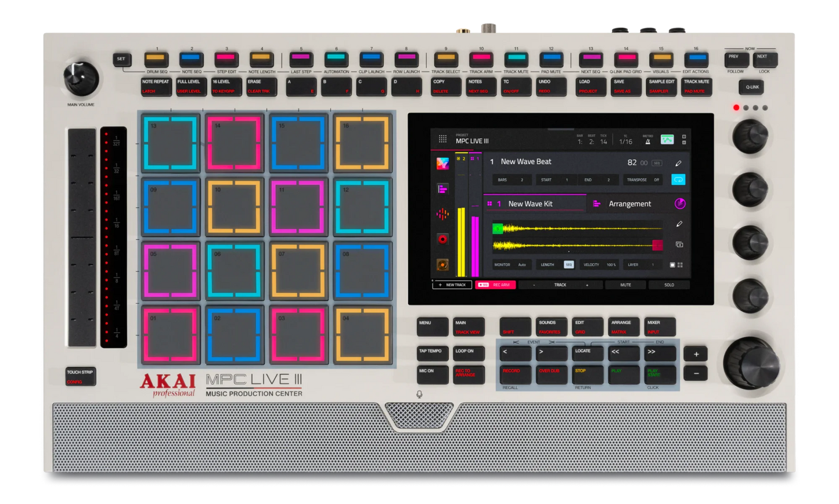Toggle the NOTE REPEAT / Latch button
The height and width of the screenshot is (504, 839).
[156, 87]
